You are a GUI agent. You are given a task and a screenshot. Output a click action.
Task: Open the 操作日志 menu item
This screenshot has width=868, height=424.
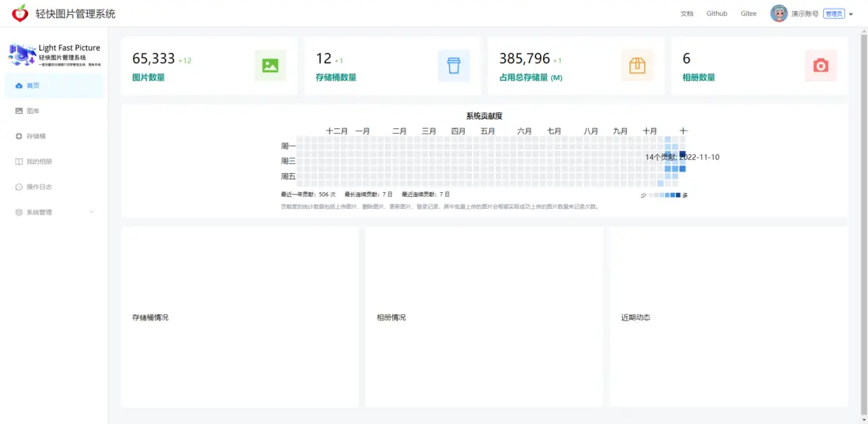pos(54,187)
